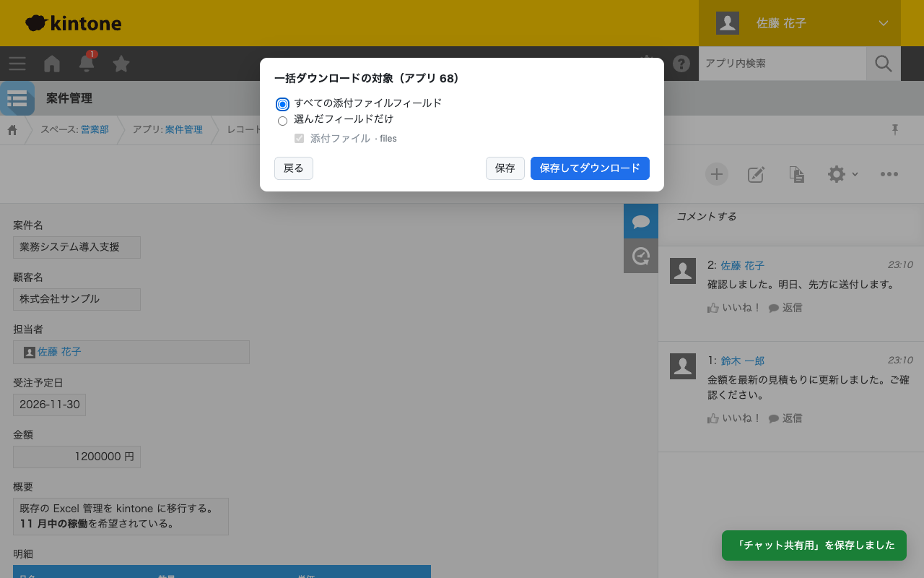Reply to comment 2 with 返信
This screenshot has width=924, height=578.
click(x=785, y=308)
